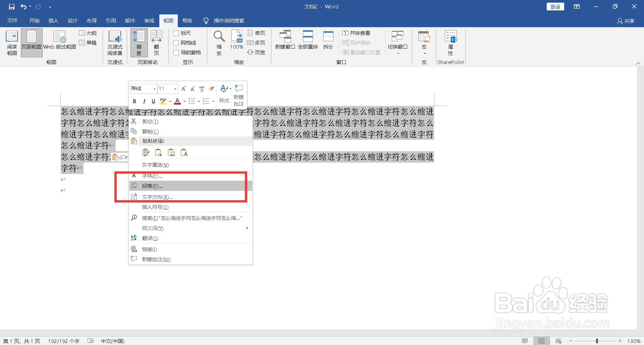
Task: Apply underline in mini toolbar
Action: coord(153,101)
